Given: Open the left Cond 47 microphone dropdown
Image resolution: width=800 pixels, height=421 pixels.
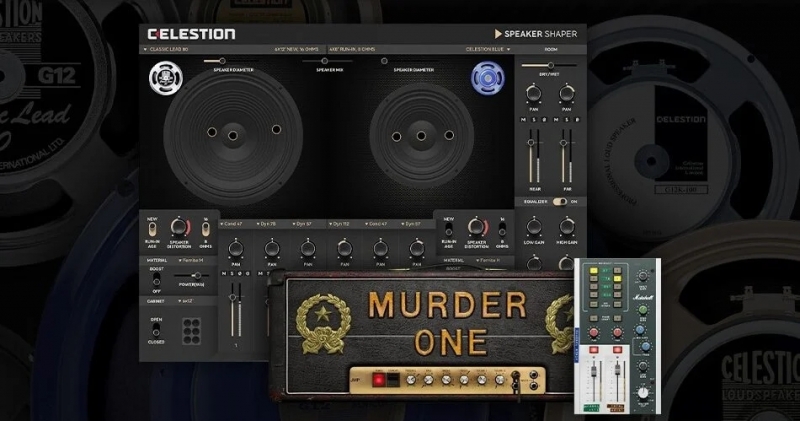Looking at the screenshot, I should (231, 224).
